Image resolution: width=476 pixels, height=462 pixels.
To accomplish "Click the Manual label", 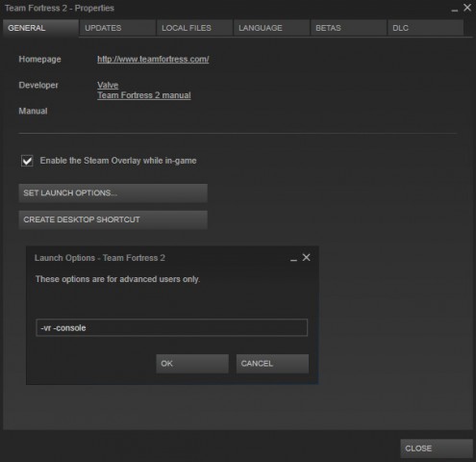I will click(x=33, y=111).
